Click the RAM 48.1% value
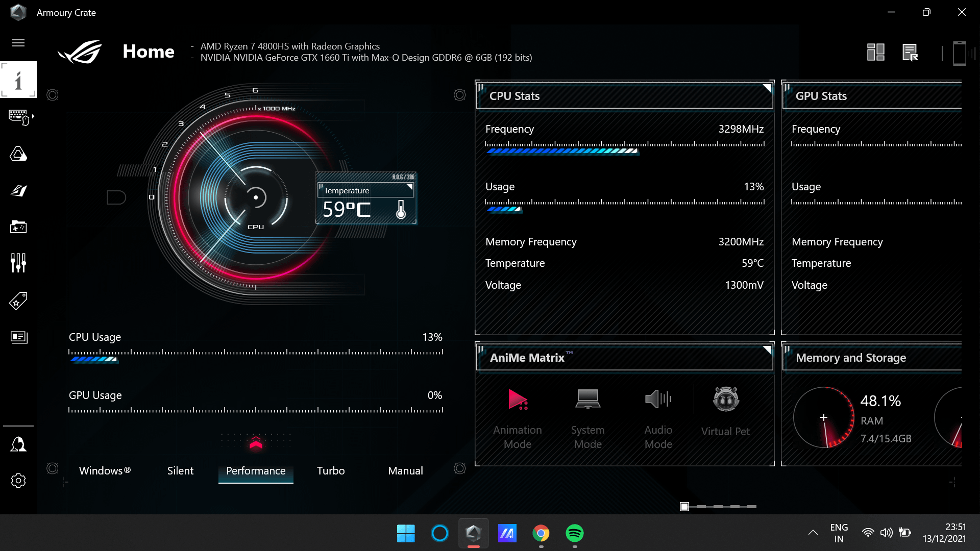980x551 pixels. click(880, 401)
